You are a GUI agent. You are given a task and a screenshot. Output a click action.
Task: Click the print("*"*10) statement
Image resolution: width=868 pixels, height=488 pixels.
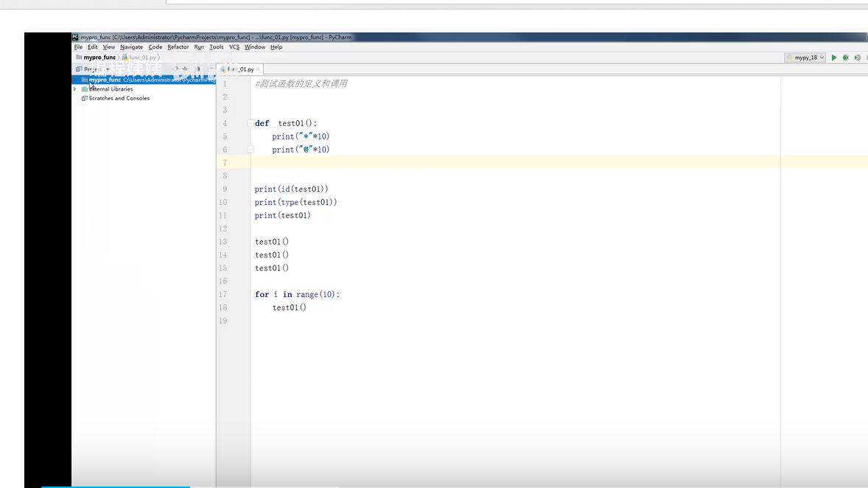tap(301, 136)
